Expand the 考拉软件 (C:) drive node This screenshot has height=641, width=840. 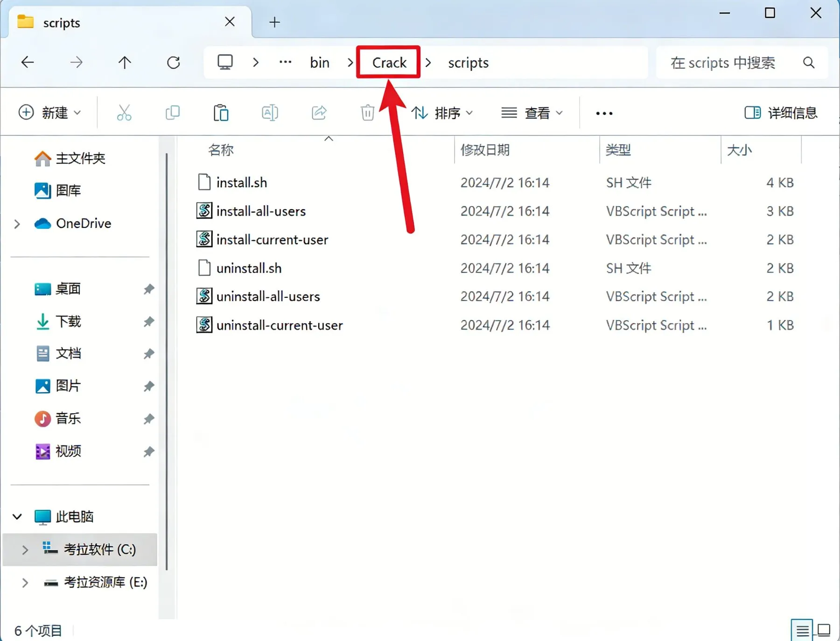(x=25, y=549)
